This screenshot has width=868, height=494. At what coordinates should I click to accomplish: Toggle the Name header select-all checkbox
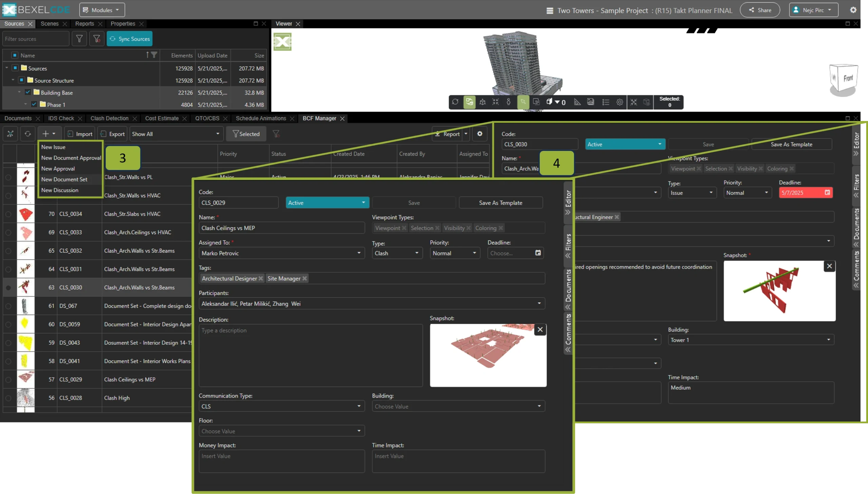(15, 55)
